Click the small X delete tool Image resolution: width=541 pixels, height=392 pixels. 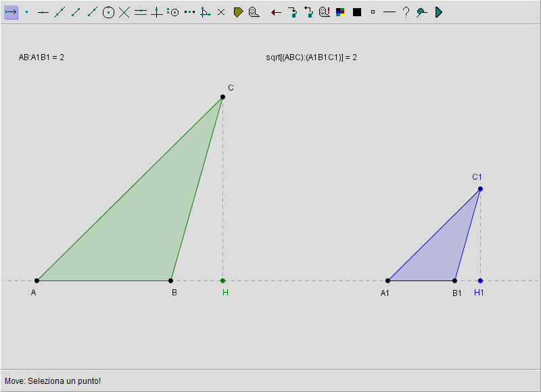coord(221,12)
